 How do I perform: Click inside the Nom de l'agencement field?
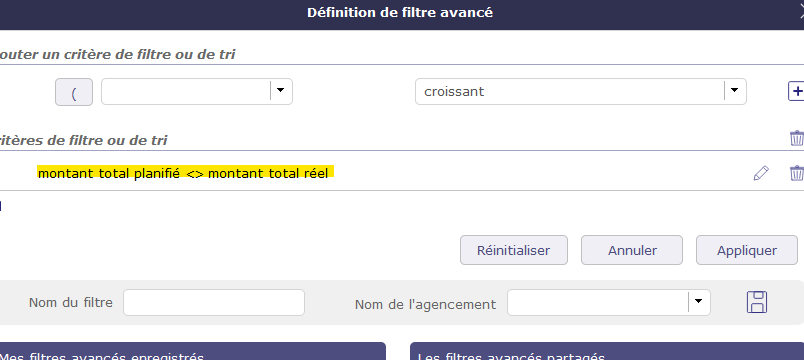pos(598,303)
